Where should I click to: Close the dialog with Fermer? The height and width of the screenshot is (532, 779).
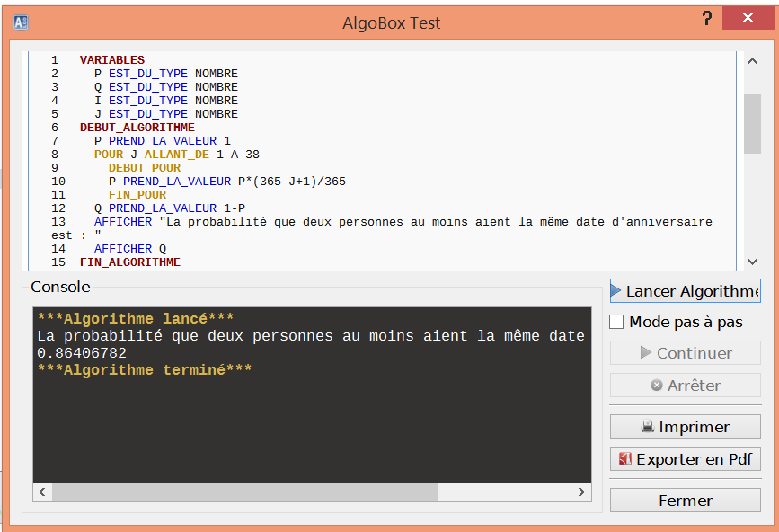coord(685,501)
